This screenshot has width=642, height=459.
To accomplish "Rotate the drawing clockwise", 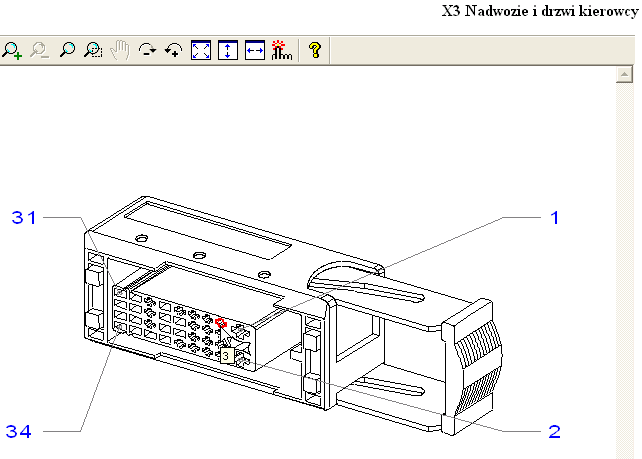I will pyautogui.click(x=148, y=51).
